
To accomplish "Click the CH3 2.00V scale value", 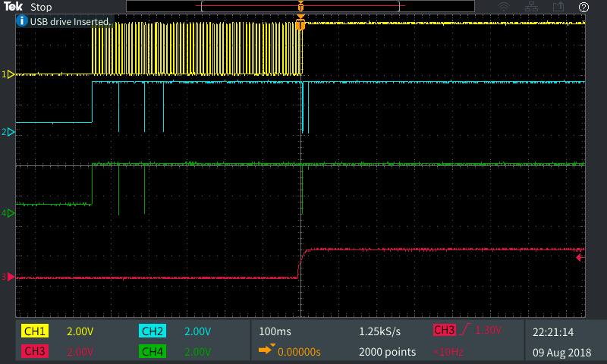I will tap(80, 352).
